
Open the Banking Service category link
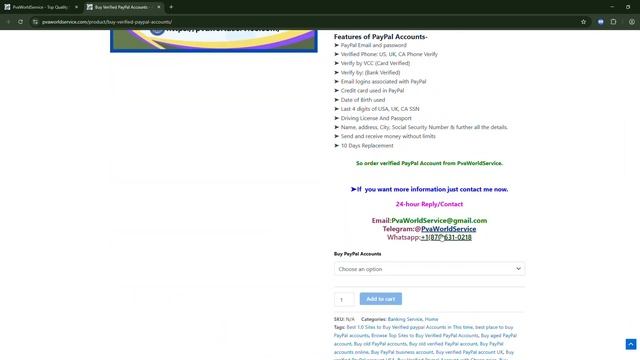404,319
